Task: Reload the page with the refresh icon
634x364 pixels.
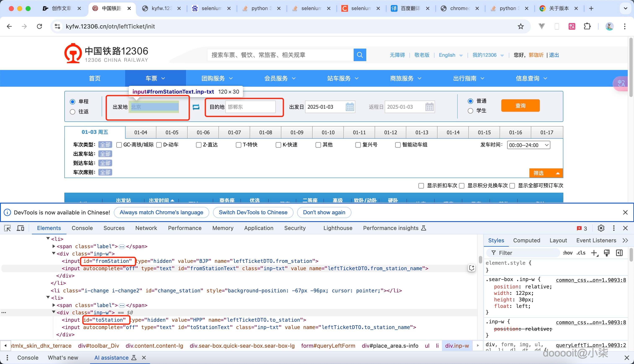Action: [x=40, y=26]
